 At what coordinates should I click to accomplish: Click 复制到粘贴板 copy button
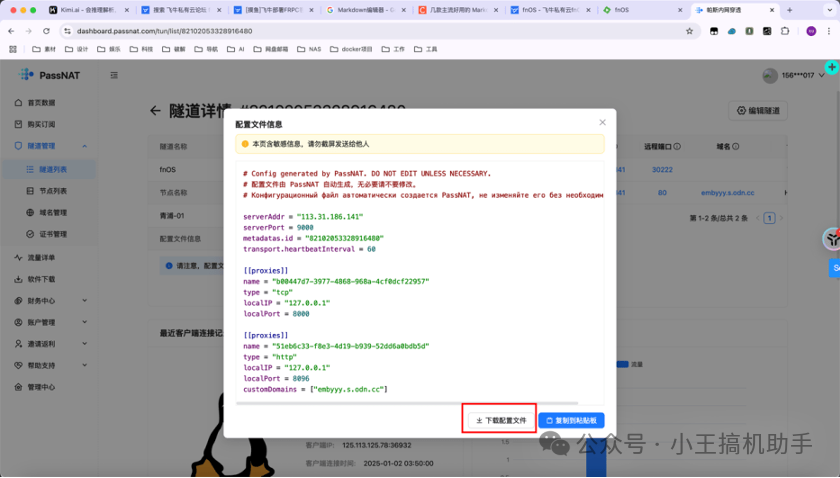pyautogui.click(x=571, y=420)
